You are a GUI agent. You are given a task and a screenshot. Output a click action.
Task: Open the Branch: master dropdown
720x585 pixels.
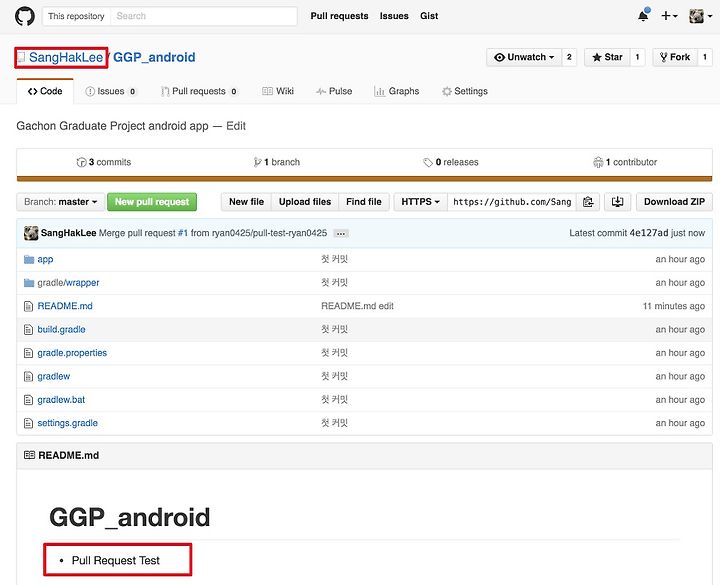click(61, 202)
